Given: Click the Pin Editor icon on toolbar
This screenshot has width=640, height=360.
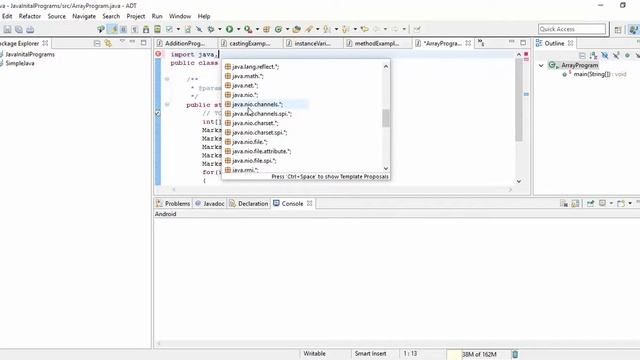Looking at the screenshot, I should pos(417,29).
